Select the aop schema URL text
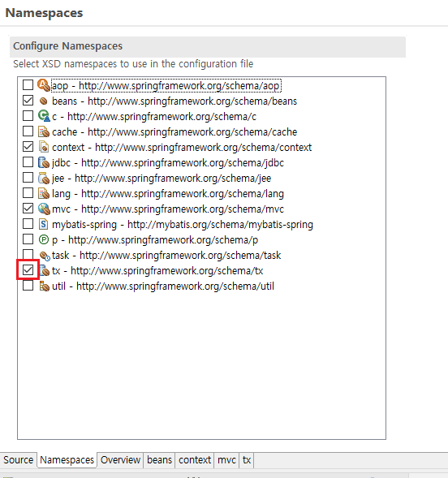 click(179, 86)
